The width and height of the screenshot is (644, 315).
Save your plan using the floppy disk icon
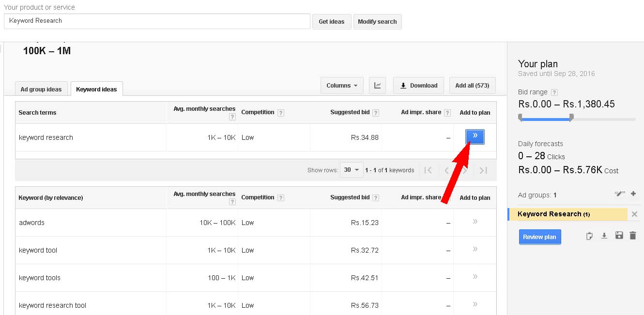[x=619, y=236]
